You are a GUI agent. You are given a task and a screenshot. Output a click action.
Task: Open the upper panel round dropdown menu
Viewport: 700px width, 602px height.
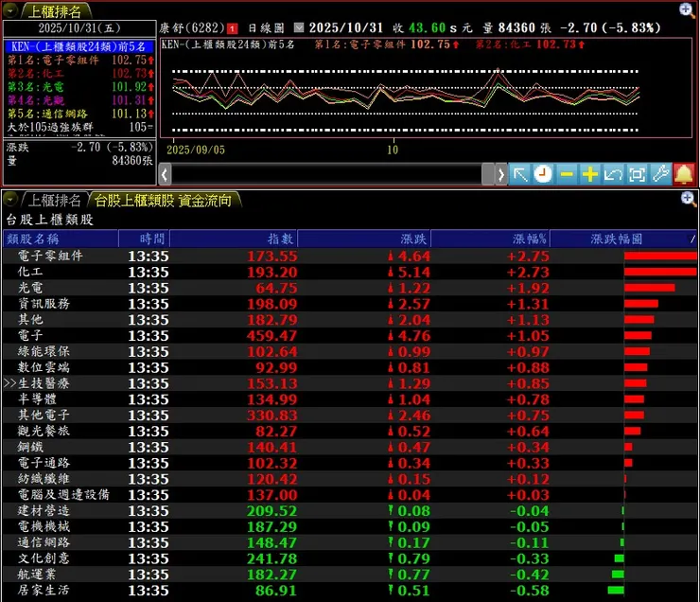point(9,9)
